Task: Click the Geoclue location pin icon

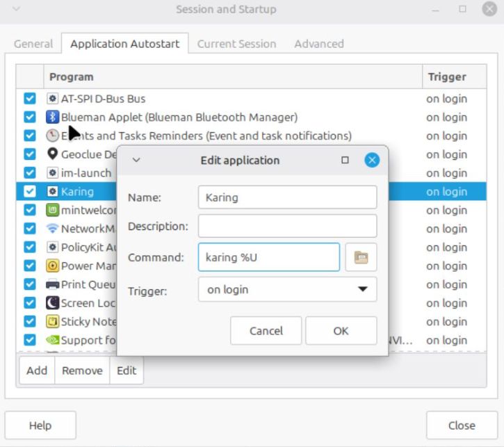Action: point(52,154)
